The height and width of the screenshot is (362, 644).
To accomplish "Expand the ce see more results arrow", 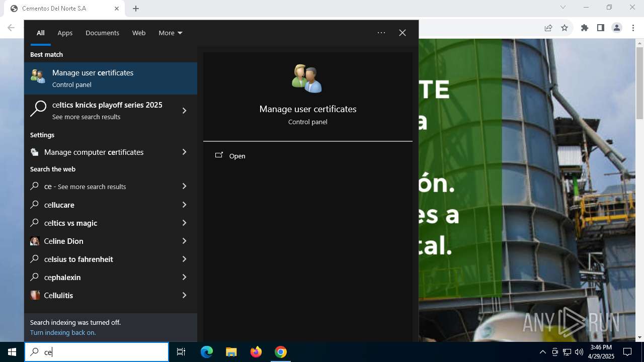I will point(184,186).
